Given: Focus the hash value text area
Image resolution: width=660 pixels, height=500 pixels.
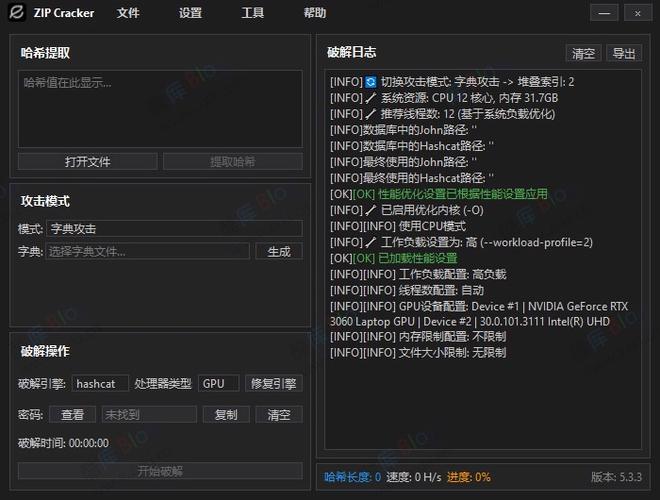Looking at the screenshot, I should tap(160, 109).
